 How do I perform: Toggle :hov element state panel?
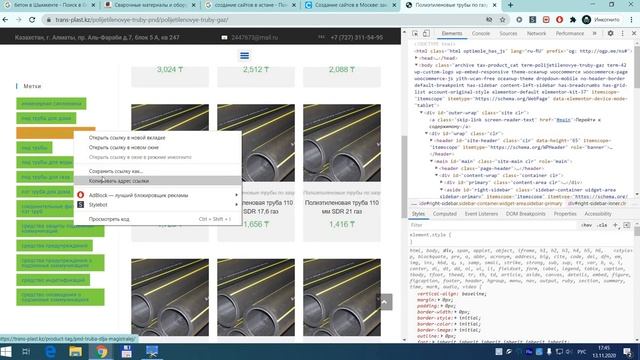587,225
